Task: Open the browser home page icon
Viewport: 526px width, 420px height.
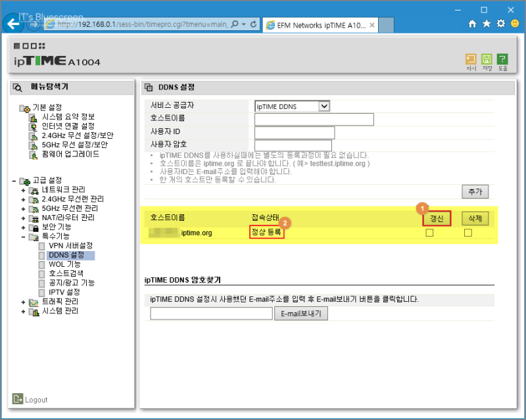Action: pos(472,24)
